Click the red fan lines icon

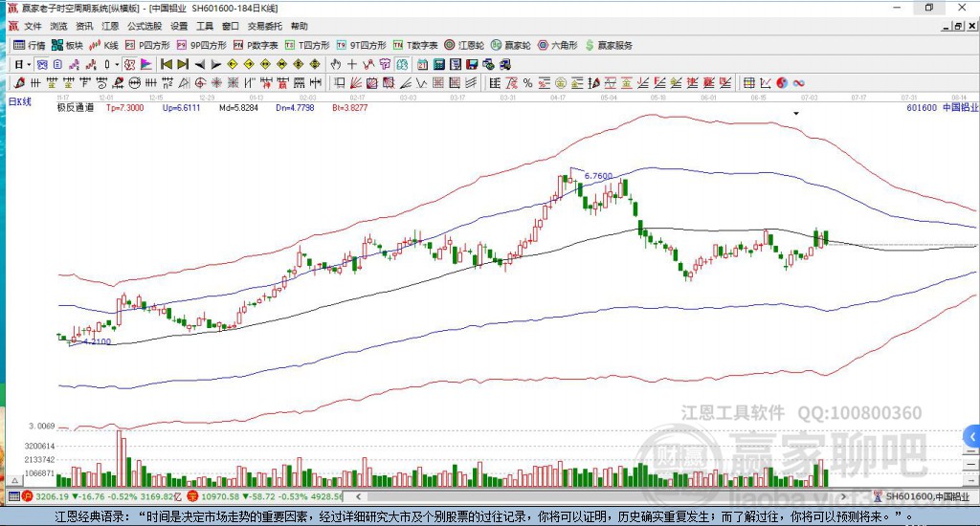356,83
